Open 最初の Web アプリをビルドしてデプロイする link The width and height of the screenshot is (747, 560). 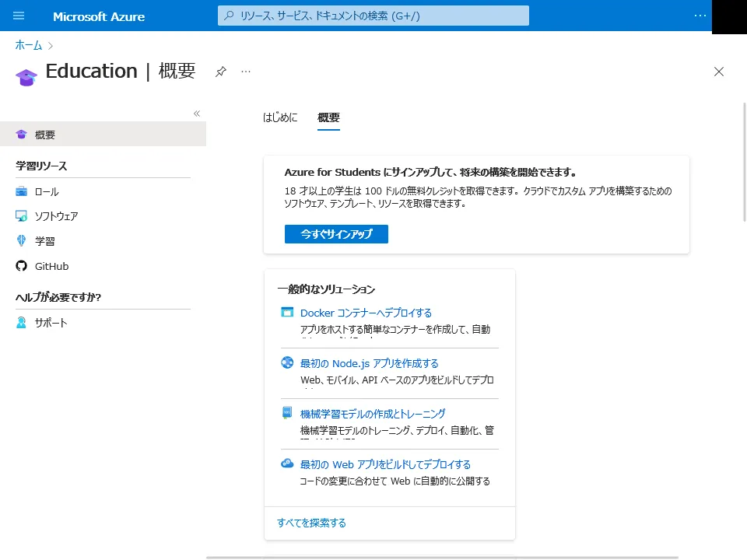point(385,464)
